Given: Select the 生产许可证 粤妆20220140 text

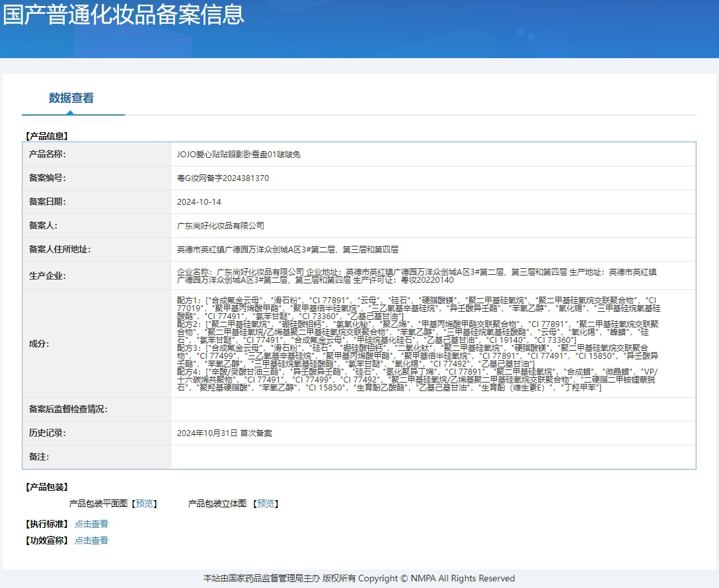Looking at the screenshot, I should point(403,280).
